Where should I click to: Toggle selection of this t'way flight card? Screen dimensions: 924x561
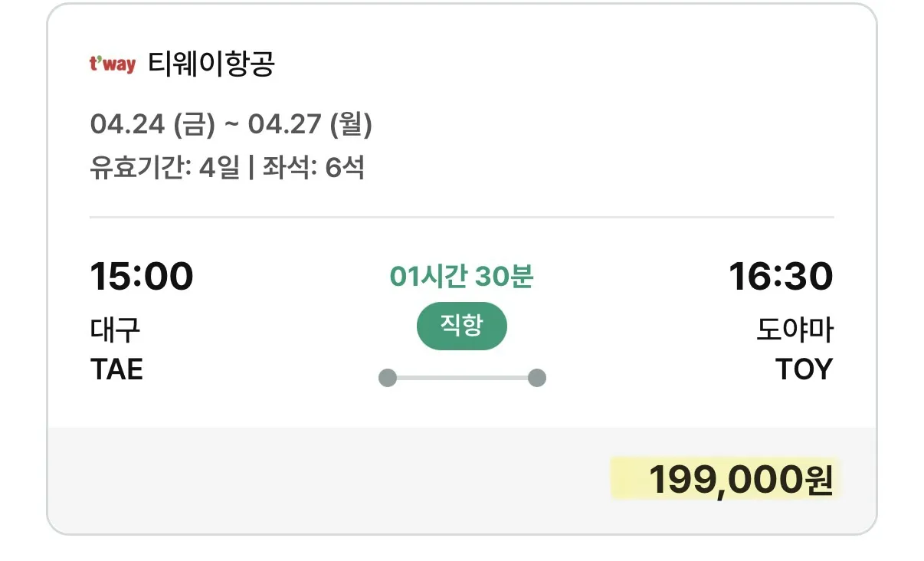[x=462, y=230]
